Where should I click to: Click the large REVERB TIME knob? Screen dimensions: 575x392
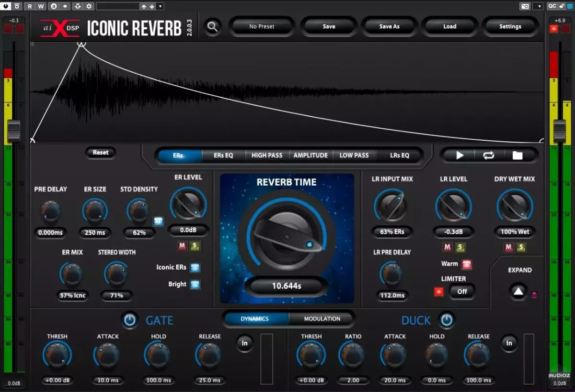tap(287, 237)
